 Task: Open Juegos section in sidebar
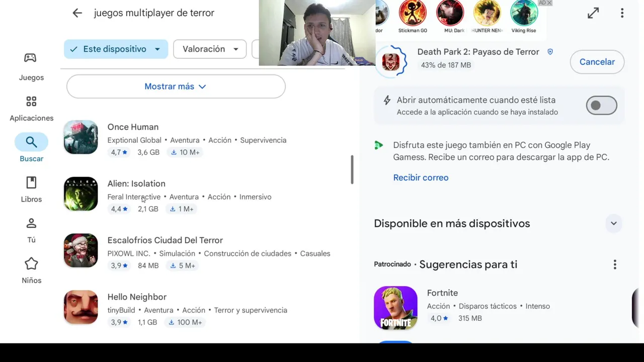pos(31,67)
